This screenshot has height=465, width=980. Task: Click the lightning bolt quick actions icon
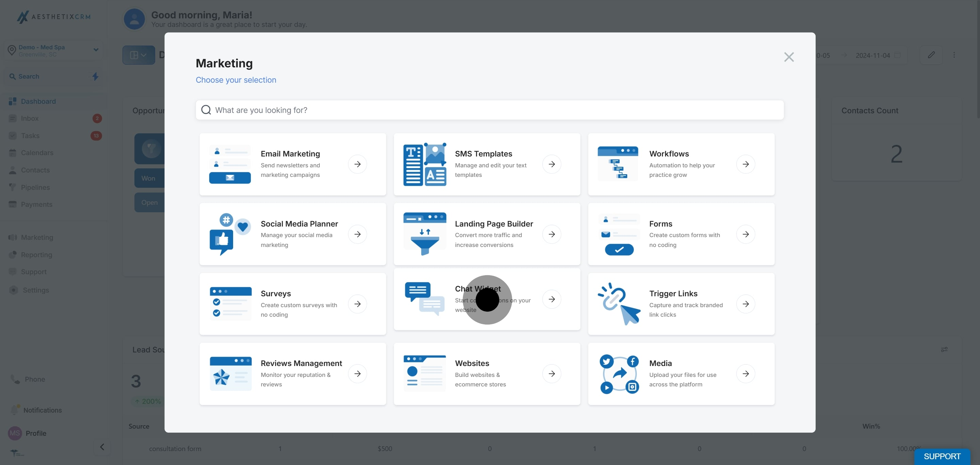click(x=95, y=77)
